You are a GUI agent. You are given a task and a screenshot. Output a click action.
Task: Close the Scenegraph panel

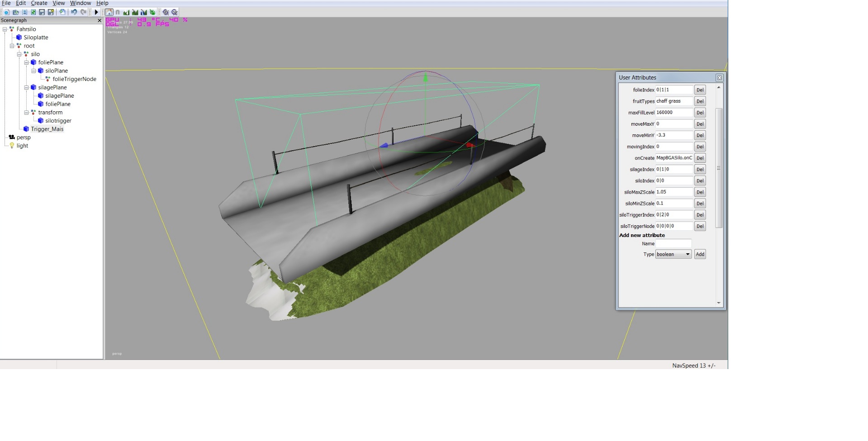click(x=100, y=20)
